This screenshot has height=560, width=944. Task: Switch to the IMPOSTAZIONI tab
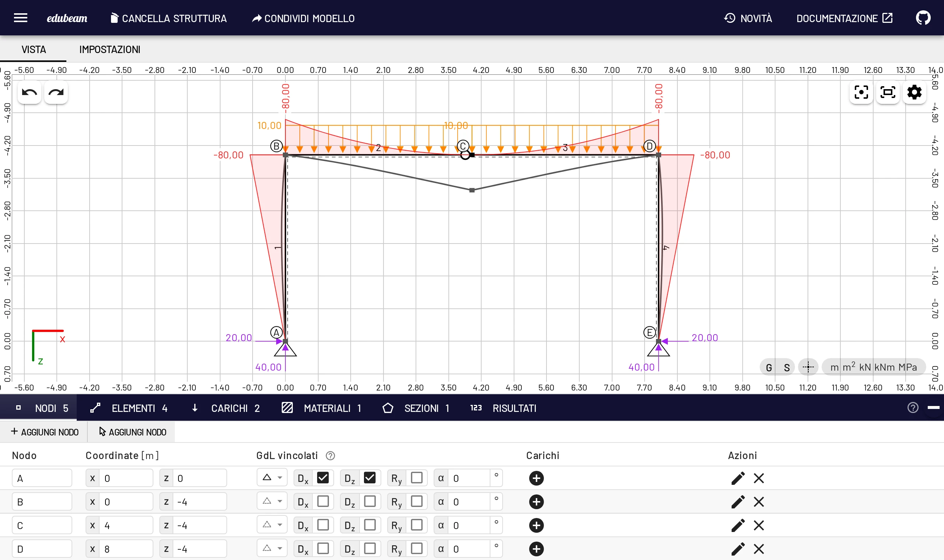coord(110,49)
